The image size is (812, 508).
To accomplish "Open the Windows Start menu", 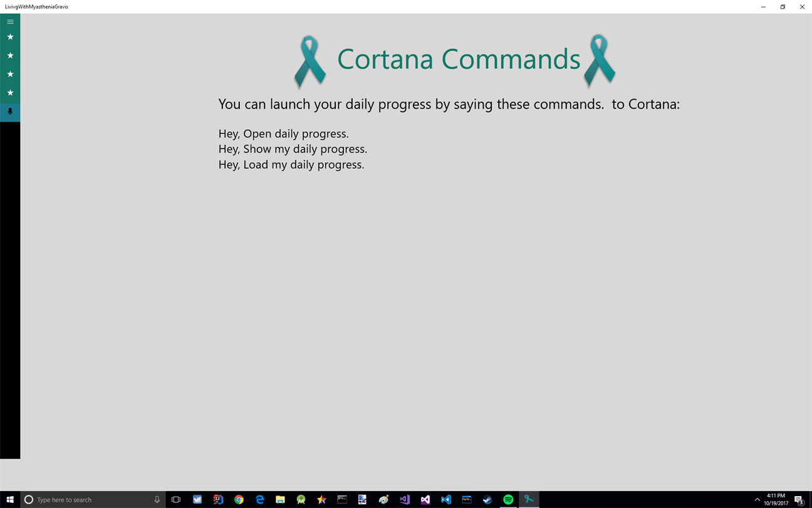I will (x=10, y=500).
